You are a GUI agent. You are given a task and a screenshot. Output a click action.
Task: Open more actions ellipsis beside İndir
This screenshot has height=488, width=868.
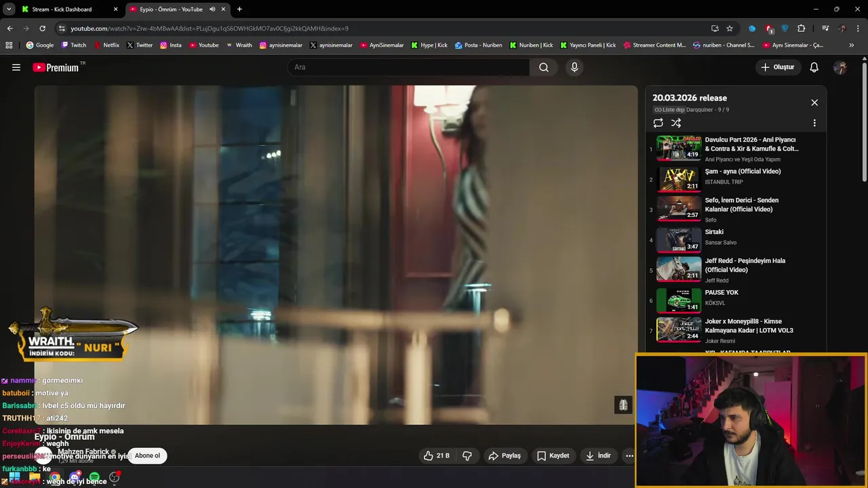coord(629,455)
